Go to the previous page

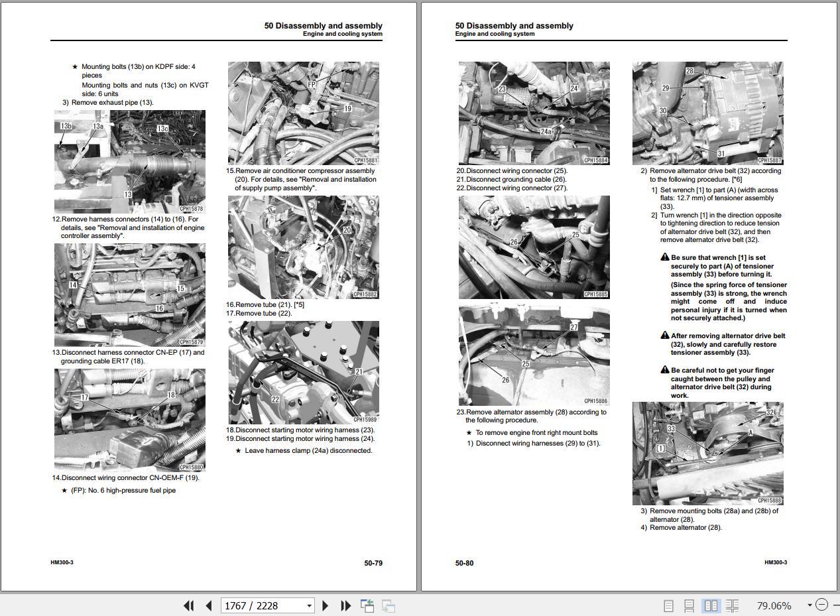coord(209,605)
